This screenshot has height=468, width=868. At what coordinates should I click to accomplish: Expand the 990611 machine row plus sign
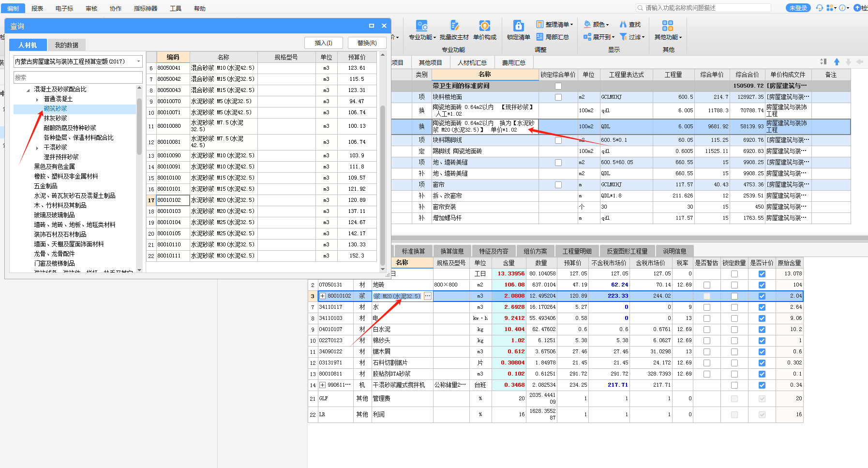323,385
